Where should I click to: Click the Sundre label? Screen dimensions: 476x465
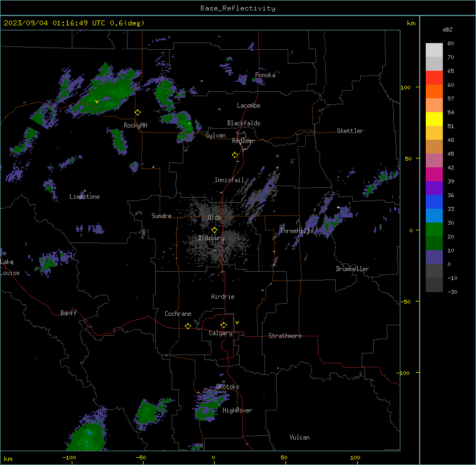pos(161,216)
